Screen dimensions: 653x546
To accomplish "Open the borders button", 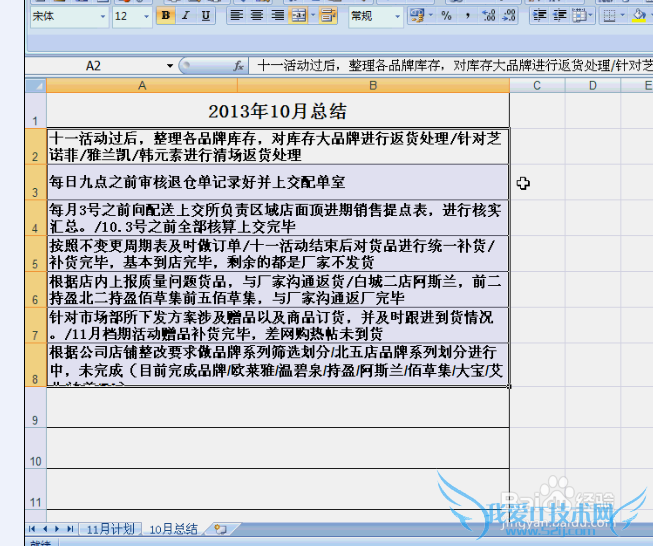I will click(609, 16).
